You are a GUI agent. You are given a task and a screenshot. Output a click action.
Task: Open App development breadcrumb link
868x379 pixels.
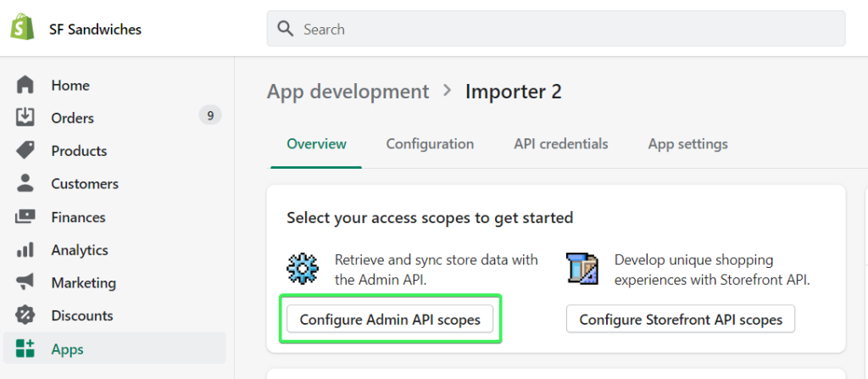pos(348,92)
